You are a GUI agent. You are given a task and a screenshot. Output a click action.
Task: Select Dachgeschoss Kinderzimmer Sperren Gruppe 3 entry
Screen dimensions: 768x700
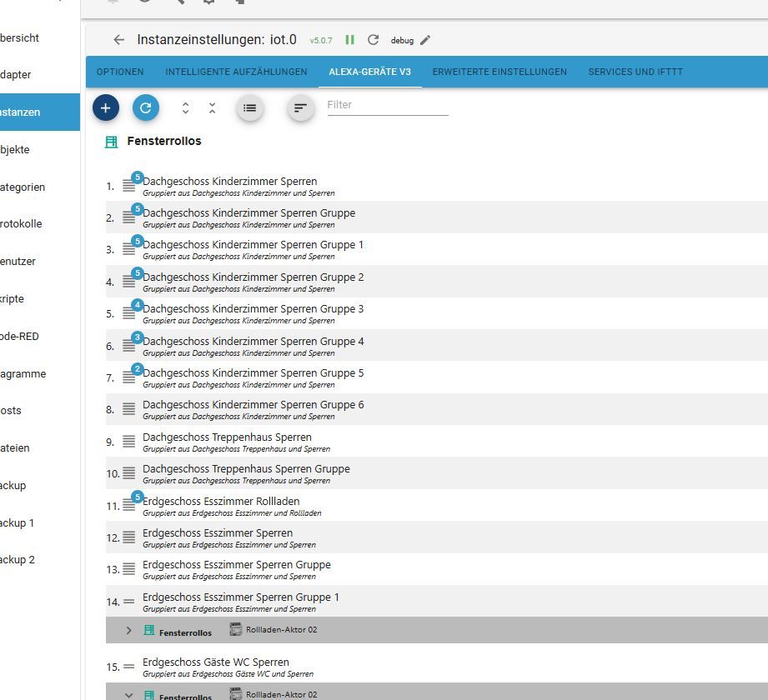pos(253,309)
